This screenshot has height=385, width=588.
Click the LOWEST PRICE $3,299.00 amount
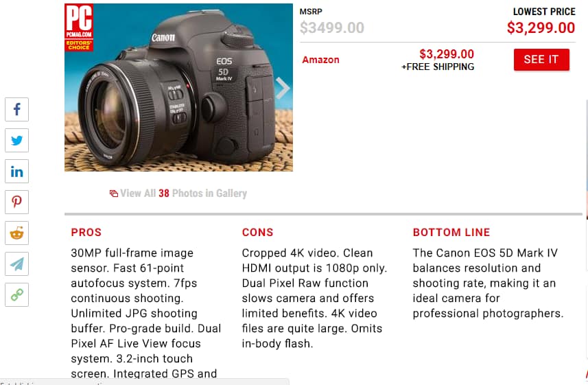pos(541,27)
